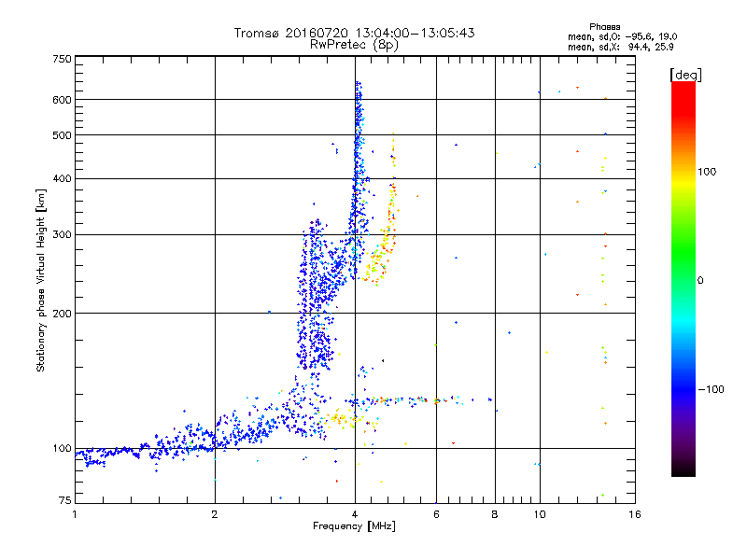Click the plot title 'Tromsø 20160720 13:04:00-13:05:43'
The height and width of the screenshot is (560, 747).
point(354,33)
